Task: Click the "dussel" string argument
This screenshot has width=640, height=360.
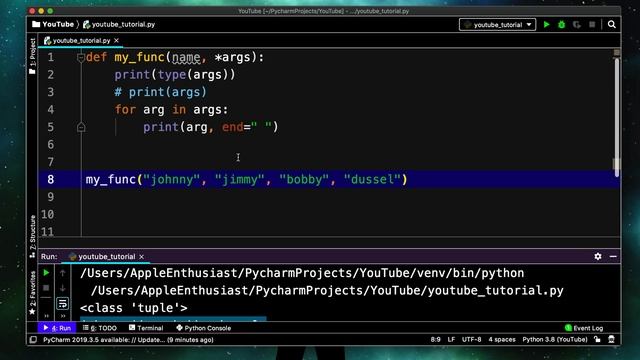Action: [372, 180]
